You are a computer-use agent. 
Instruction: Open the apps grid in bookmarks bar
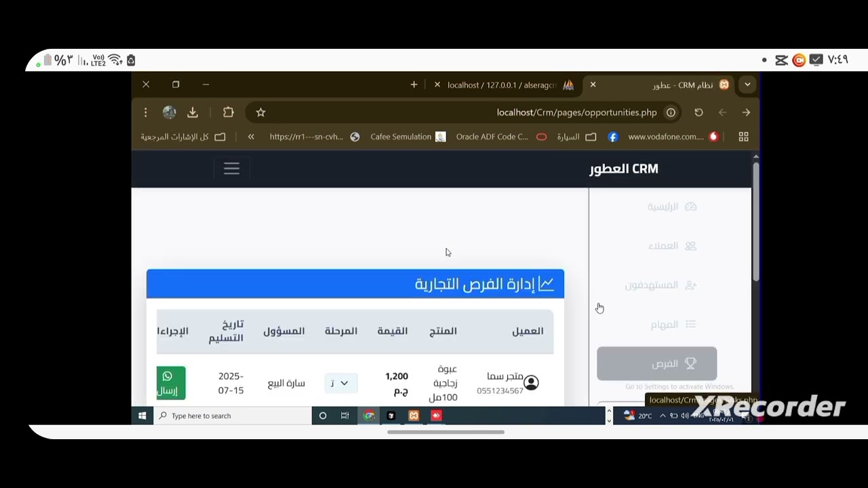[743, 137]
